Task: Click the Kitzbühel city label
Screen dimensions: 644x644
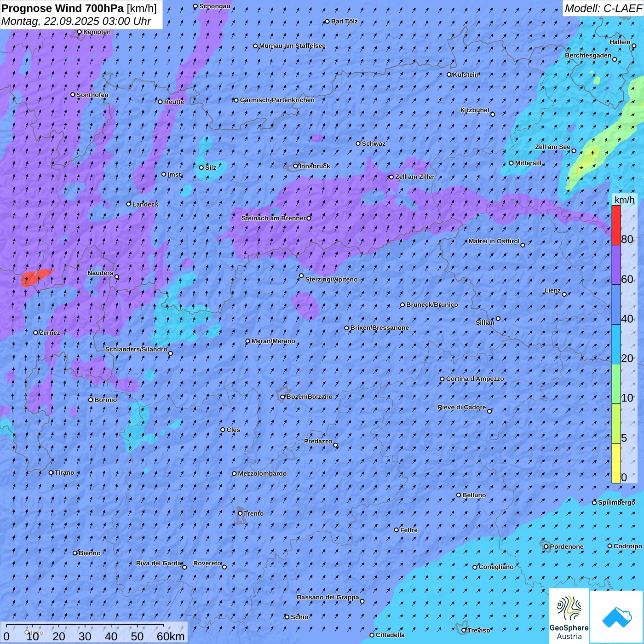Action: (475, 110)
